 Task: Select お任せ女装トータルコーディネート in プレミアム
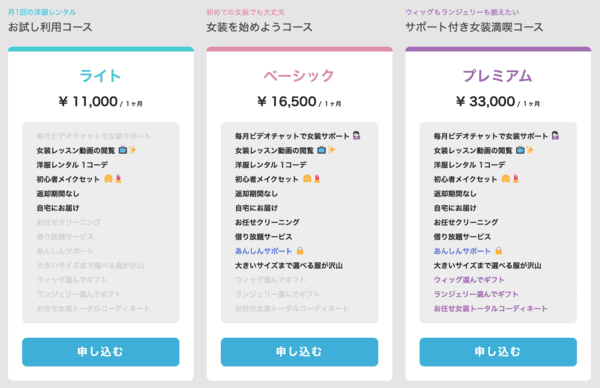(490, 308)
